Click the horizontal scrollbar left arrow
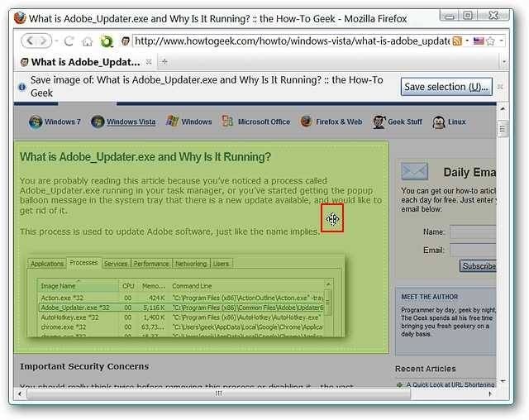The height and width of the screenshot is (420, 529). click(20, 394)
